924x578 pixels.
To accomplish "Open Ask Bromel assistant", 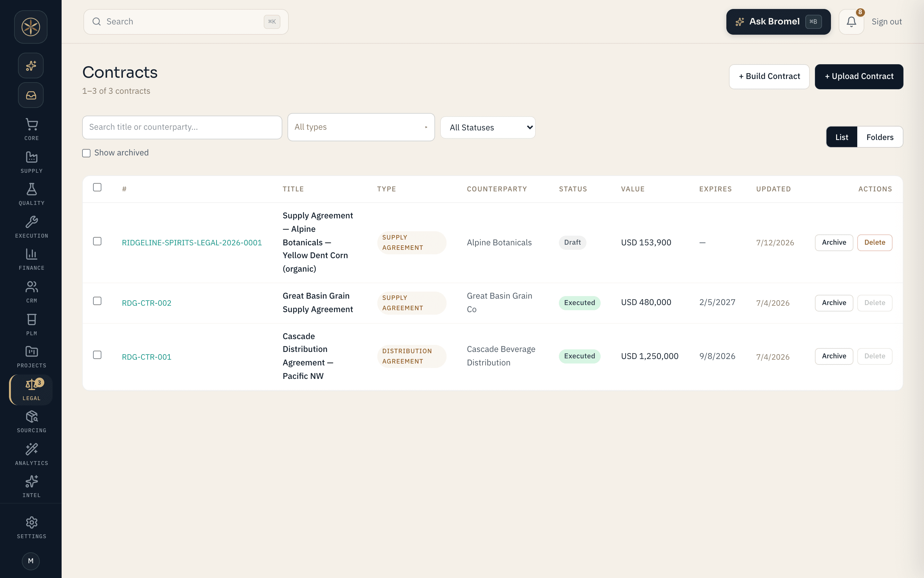I will pyautogui.click(x=778, y=22).
